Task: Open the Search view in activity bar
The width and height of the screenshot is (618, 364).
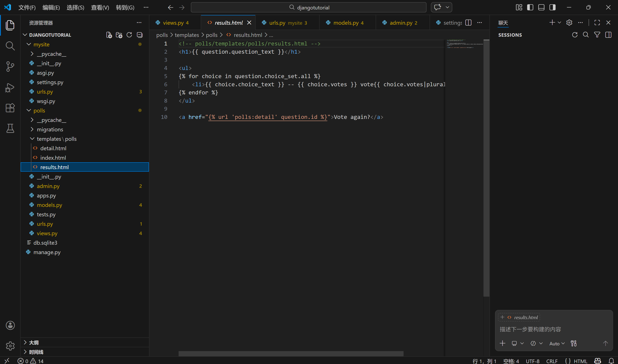Action: point(10,46)
